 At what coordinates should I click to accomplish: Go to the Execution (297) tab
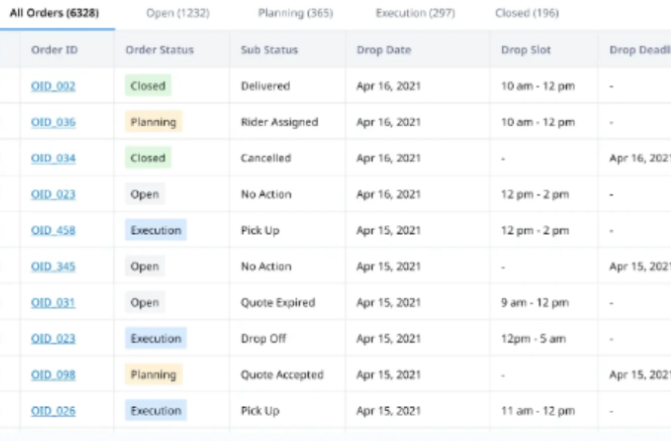tap(414, 14)
